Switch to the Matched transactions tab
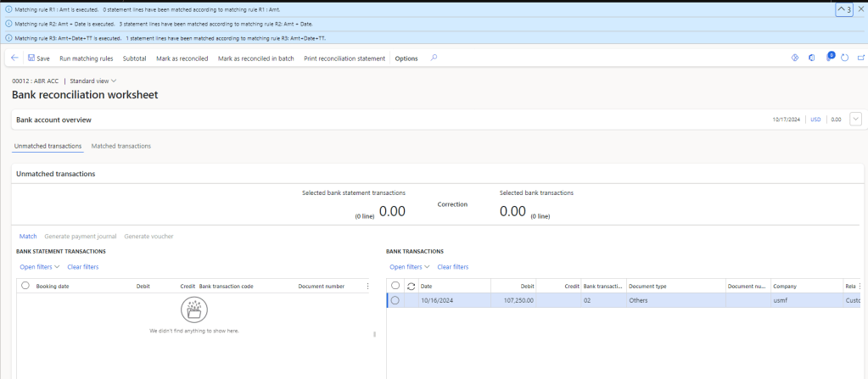Image resolution: width=868 pixels, height=379 pixels. [121, 146]
